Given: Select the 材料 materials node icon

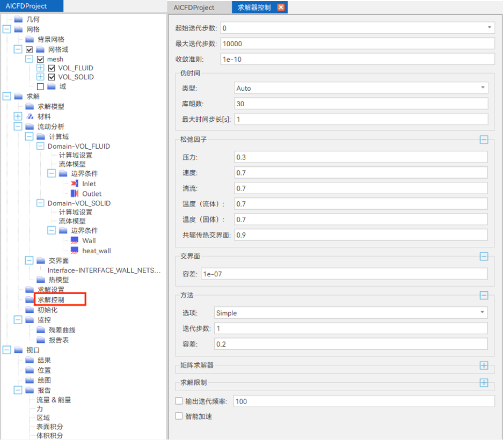Looking at the screenshot, I should point(29,116).
